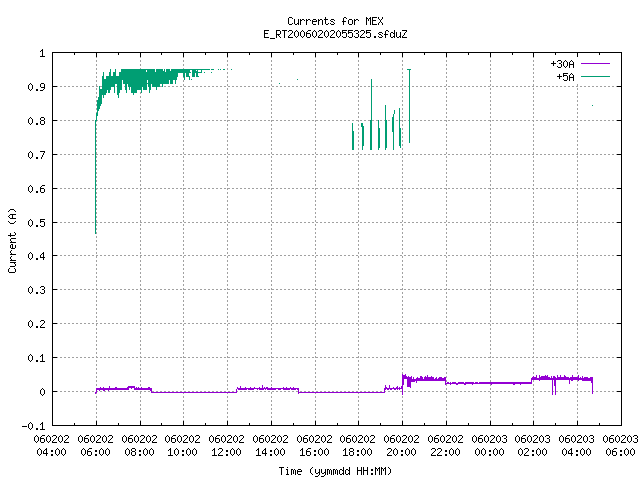Click y-axis tick label "0.5"

point(36,223)
